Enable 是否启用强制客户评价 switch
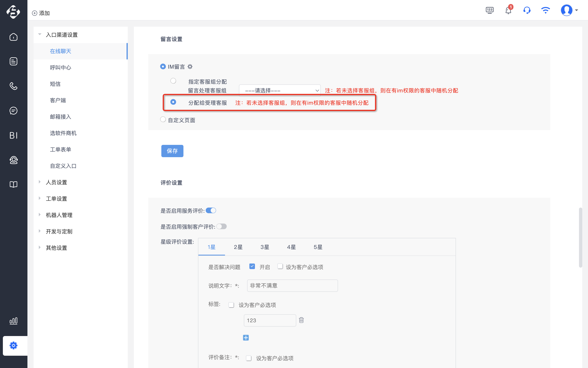The width and height of the screenshot is (588, 368). (x=222, y=227)
